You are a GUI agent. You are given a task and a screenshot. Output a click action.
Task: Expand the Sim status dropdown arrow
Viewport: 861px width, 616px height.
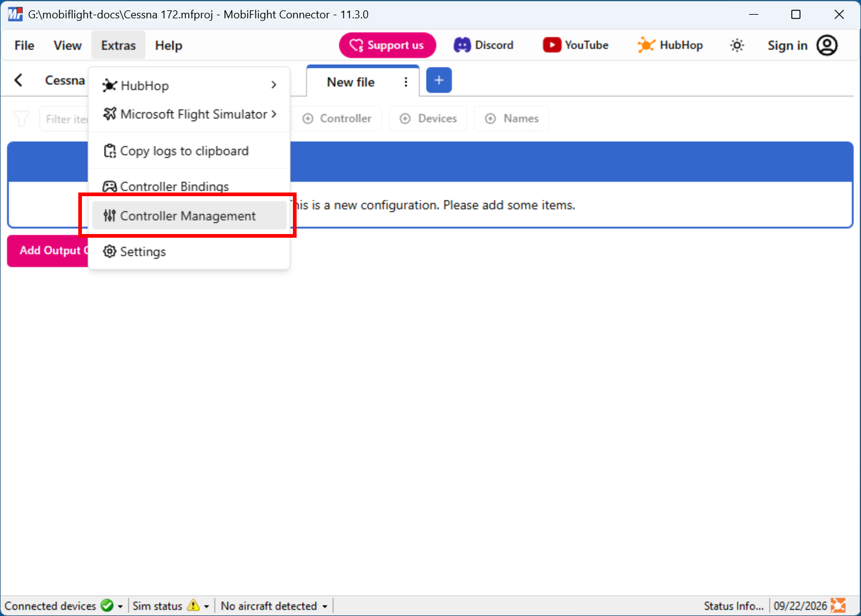coord(207,606)
